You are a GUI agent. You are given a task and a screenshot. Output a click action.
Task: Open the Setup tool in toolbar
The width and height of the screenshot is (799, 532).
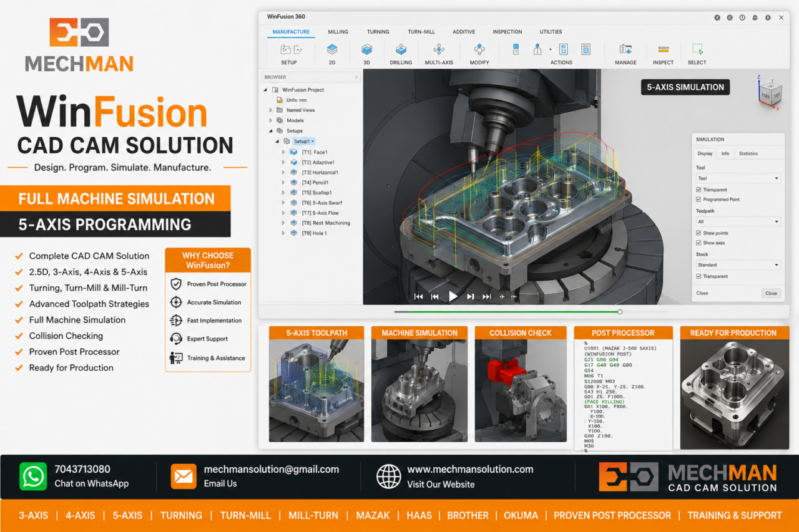tap(289, 54)
